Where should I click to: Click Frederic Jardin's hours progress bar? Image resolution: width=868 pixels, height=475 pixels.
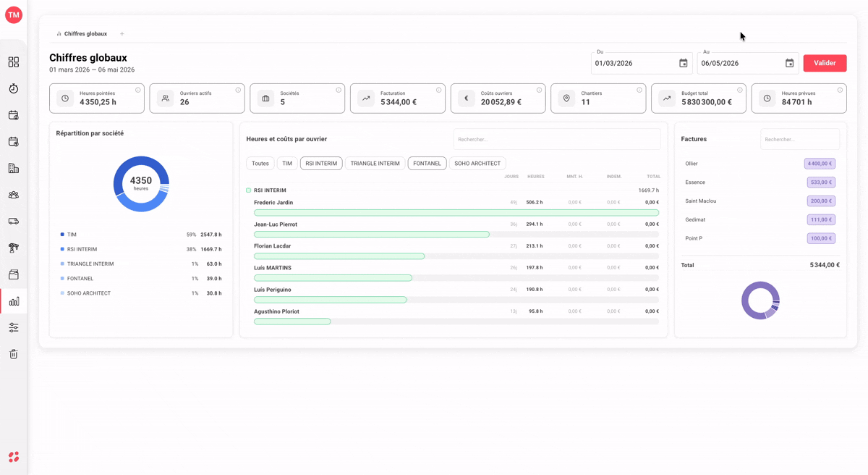click(456, 213)
